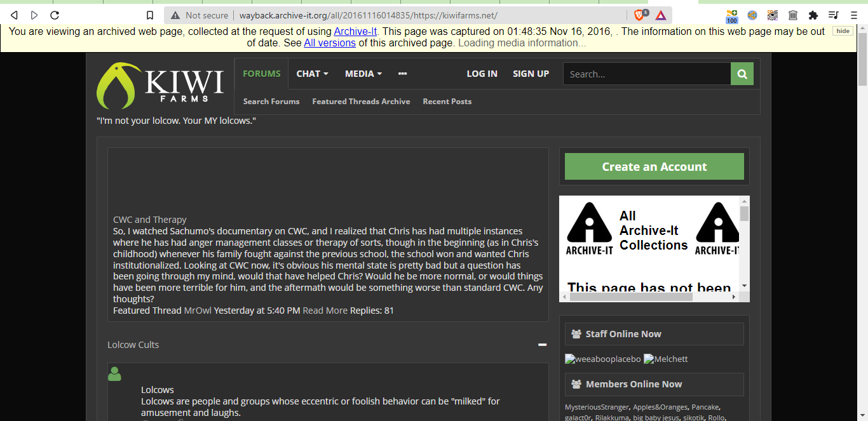Click SIGN UP in navigation
Image resolution: width=868 pixels, height=421 pixels.
tap(531, 74)
